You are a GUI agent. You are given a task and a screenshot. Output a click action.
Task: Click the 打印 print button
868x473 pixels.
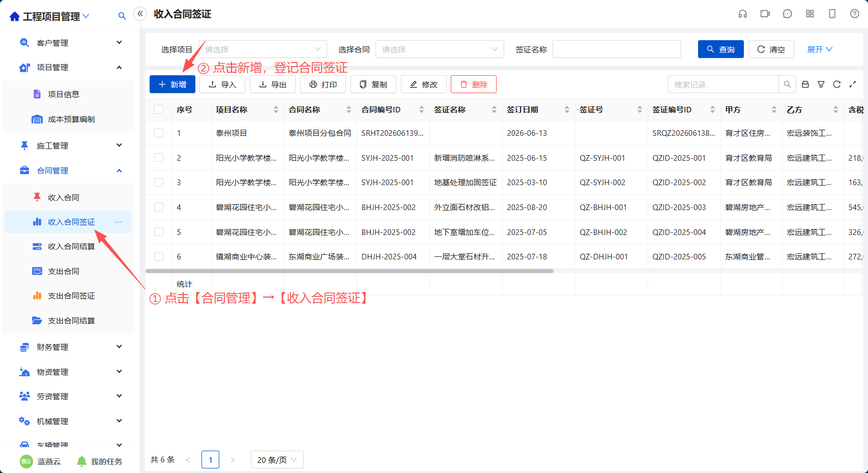point(323,84)
